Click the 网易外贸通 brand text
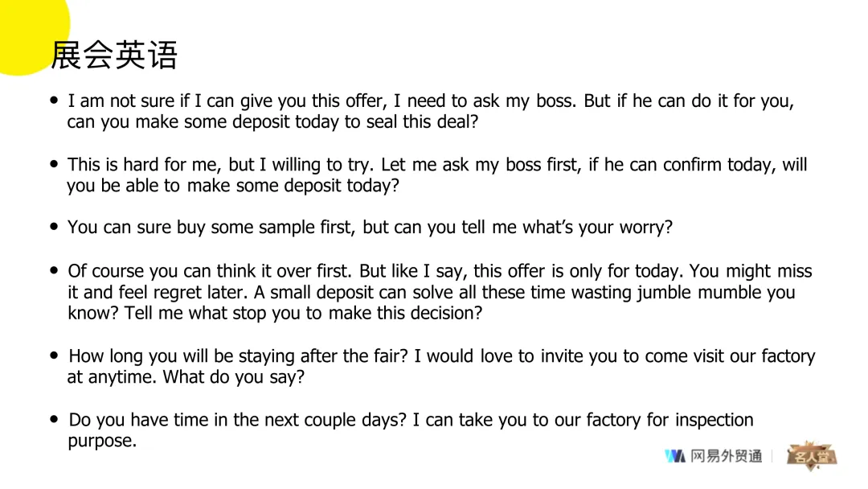The width and height of the screenshot is (868, 489). pyautogui.click(x=726, y=457)
